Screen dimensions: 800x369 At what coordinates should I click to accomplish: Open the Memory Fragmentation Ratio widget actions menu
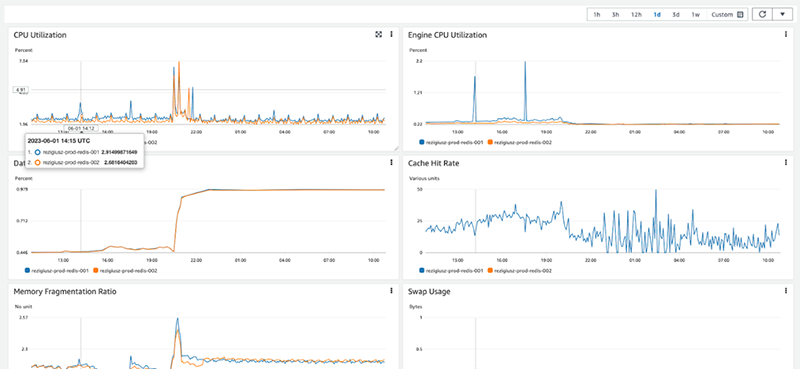[391, 290]
